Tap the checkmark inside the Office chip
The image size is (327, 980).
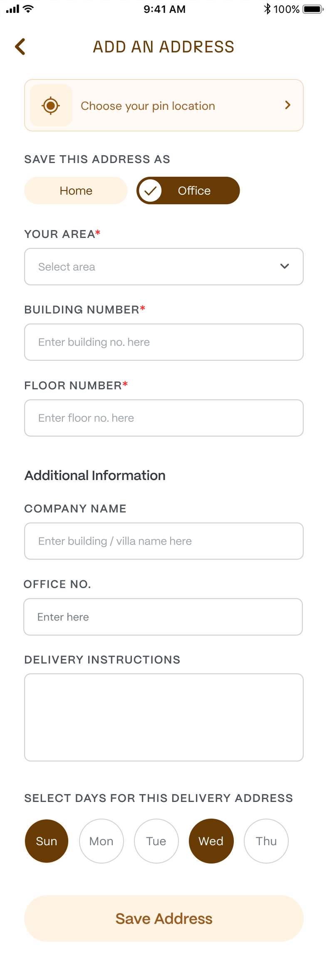(x=151, y=190)
